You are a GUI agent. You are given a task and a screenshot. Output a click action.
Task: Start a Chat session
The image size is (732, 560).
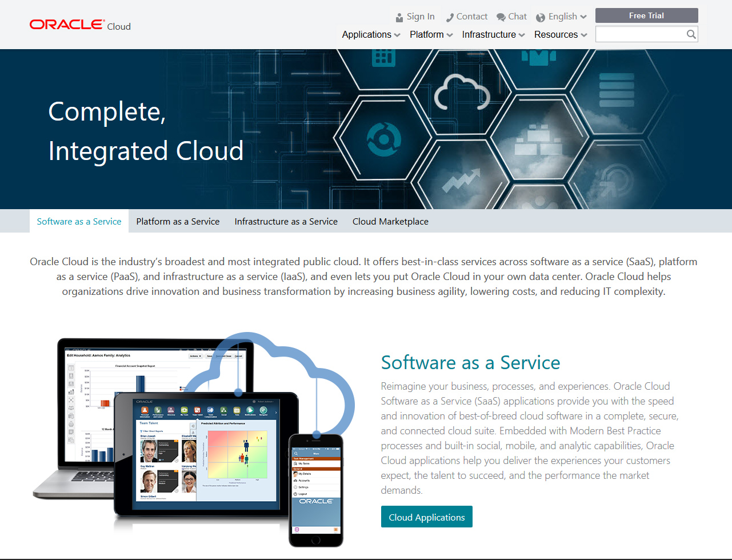point(517,17)
